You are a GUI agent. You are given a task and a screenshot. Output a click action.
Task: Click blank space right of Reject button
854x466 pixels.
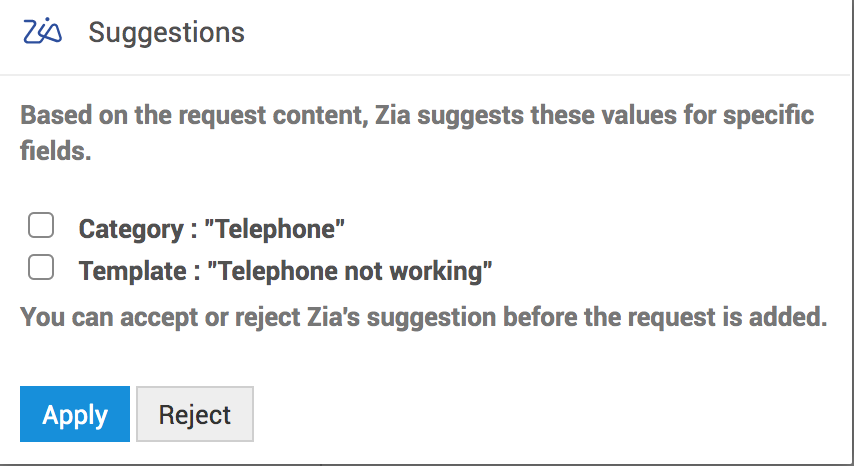550,414
